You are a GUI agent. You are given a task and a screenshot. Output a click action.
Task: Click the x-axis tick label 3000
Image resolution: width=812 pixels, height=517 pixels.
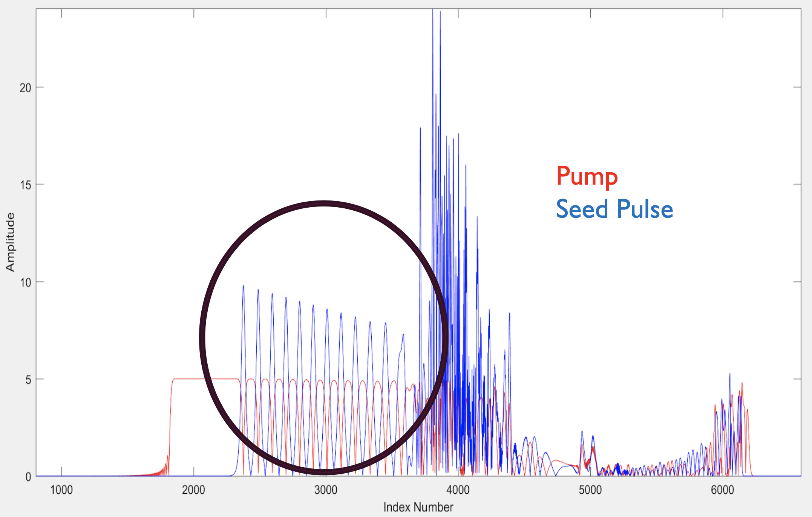(x=326, y=490)
